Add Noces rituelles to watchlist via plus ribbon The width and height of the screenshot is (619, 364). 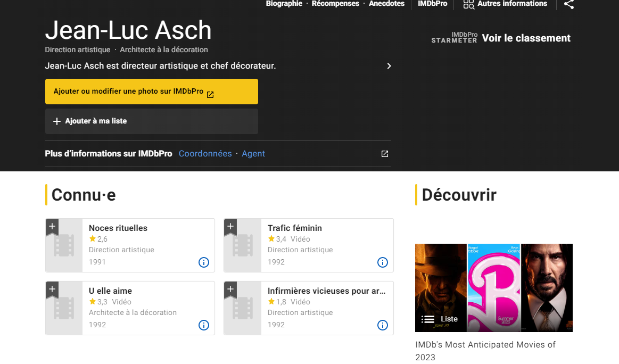pyautogui.click(x=52, y=227)
